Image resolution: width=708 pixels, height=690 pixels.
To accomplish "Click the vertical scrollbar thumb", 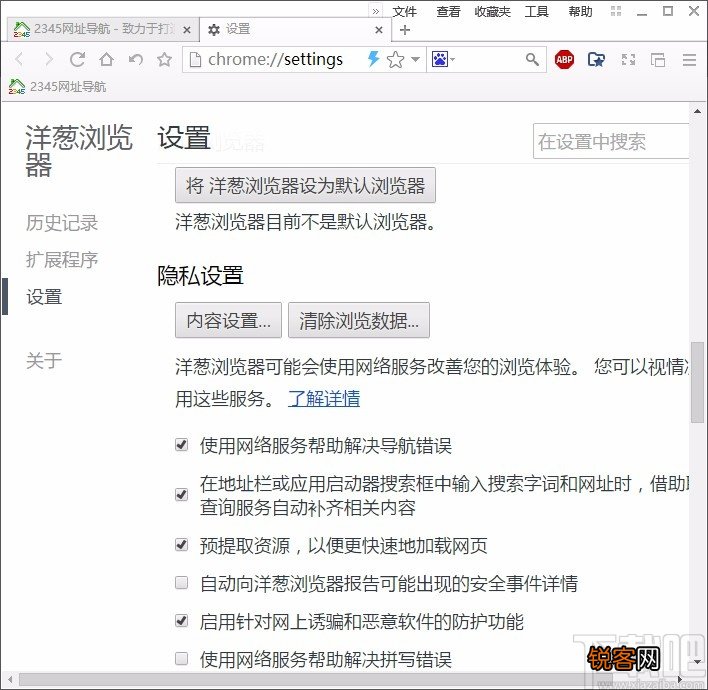I will point(698,383).
